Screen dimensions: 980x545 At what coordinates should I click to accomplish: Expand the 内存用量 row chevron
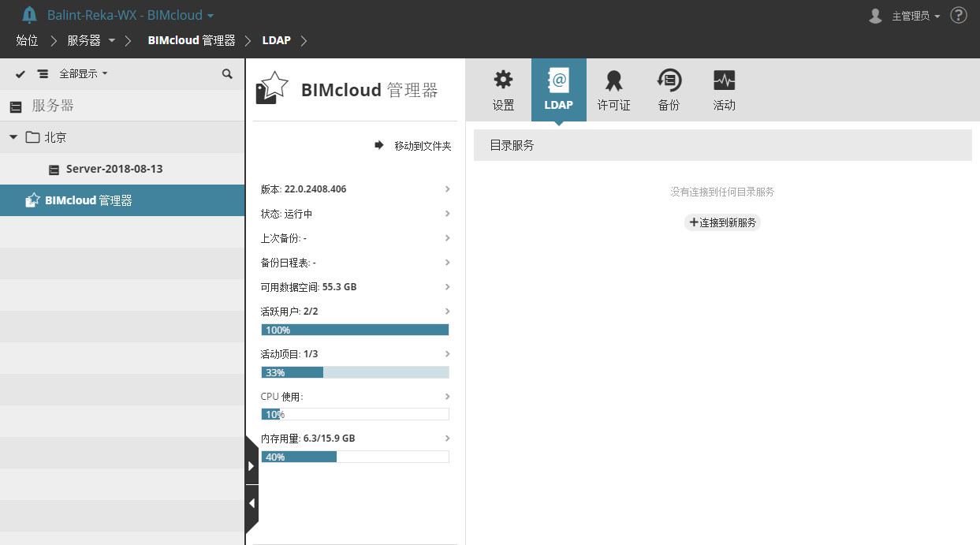448,439
